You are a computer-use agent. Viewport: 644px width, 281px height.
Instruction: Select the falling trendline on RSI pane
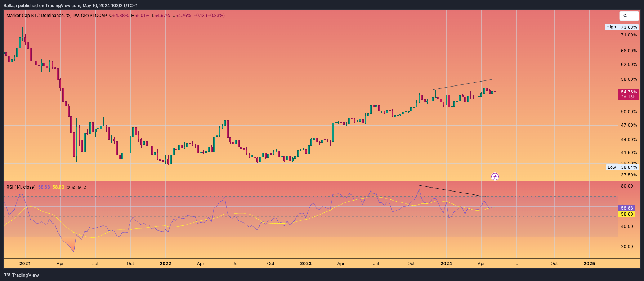(x=454, y=192)
